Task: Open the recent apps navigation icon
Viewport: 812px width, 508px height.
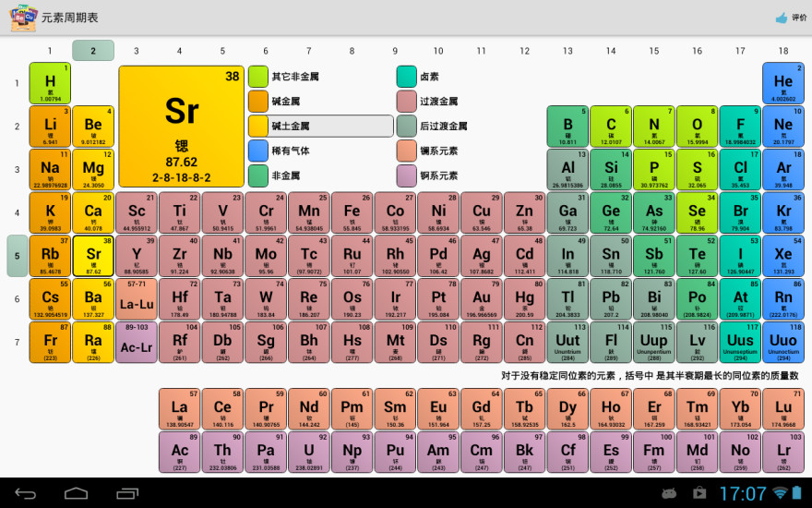Action: [126, 493]
